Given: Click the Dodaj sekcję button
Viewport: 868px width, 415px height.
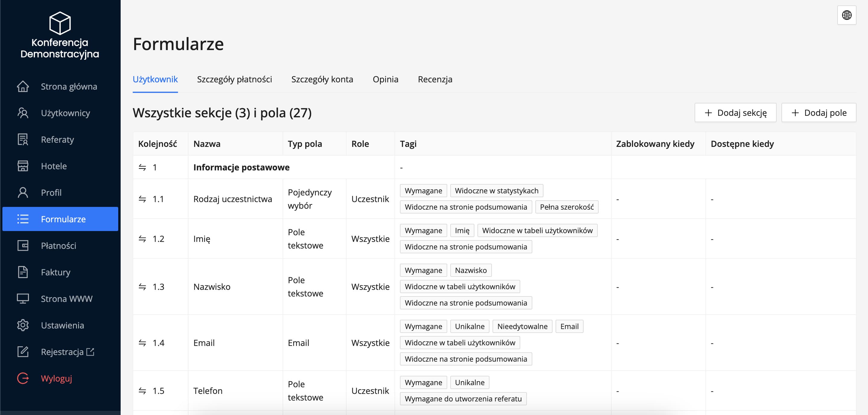Looking at the screenshot, I should (x=735, y=112).
